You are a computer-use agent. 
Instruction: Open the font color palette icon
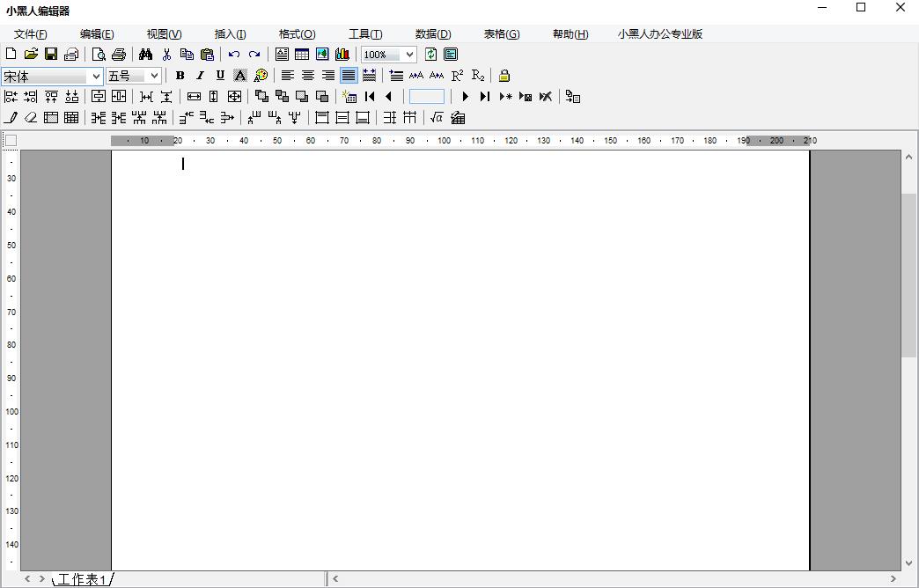click(x=261, y=76)
